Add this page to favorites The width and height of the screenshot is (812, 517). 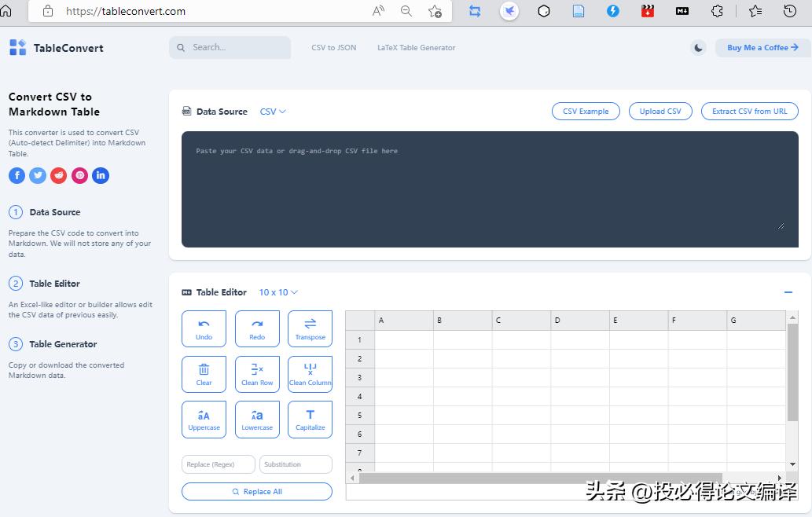[435, 11]
